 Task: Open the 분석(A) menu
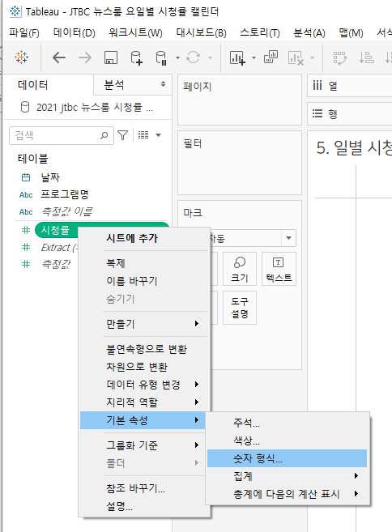click(x=309, y=33)
